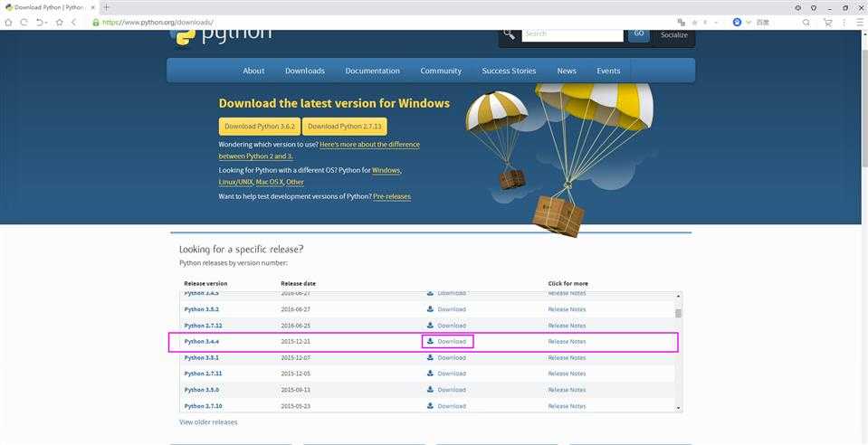Open the shopping cart toolbar icon
The height and width of the screenshot is (445, 868).
click(x=827, y=22)
